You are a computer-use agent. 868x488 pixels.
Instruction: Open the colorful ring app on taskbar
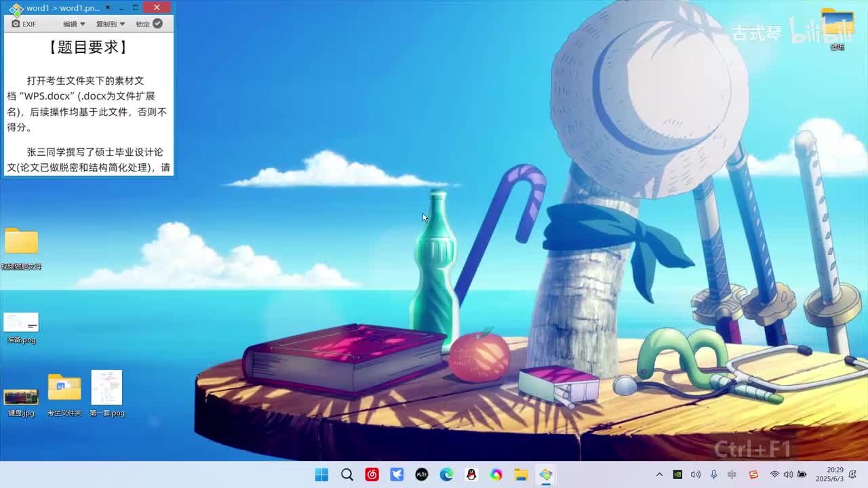[x=496, y=474]
